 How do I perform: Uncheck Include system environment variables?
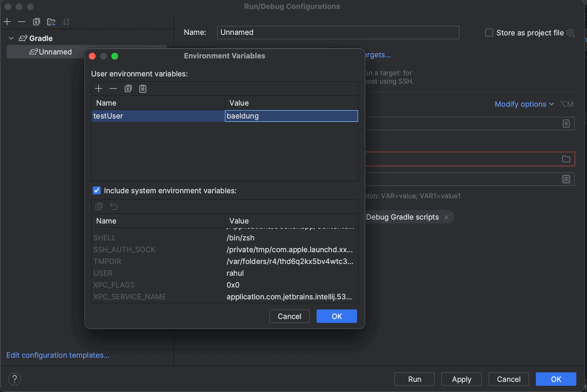point(96,190)
